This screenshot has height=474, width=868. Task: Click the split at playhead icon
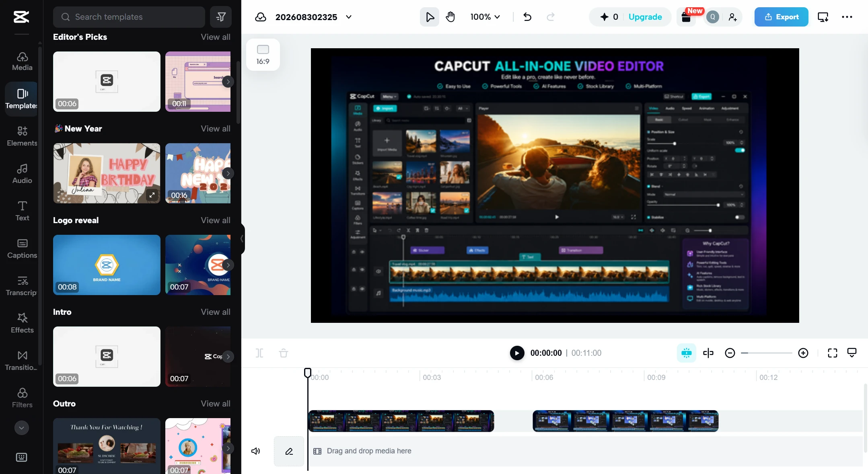pyautogui.click(x=708, y=353)
